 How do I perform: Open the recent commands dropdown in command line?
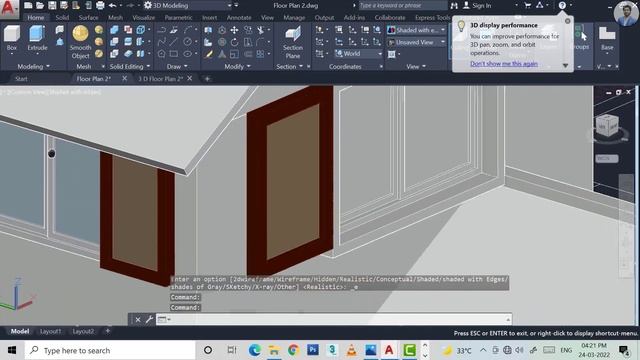[164, 319]
